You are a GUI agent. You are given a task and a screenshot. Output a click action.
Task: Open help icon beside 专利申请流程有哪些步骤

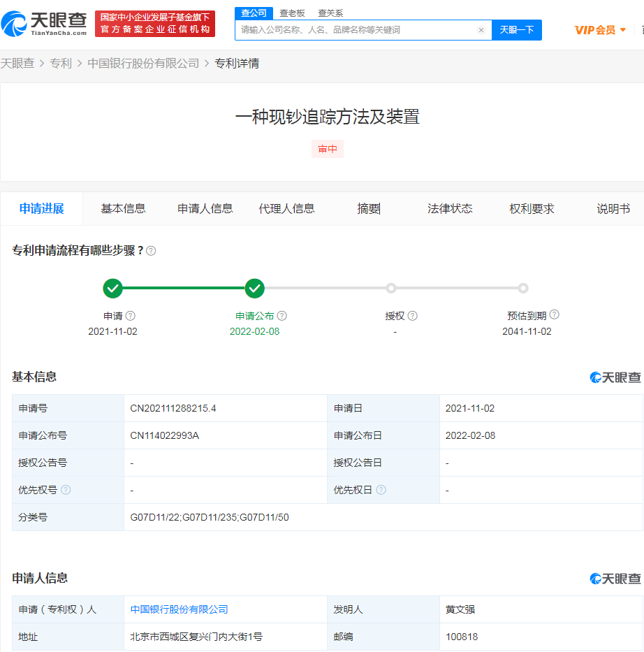(x=151, y=249)
